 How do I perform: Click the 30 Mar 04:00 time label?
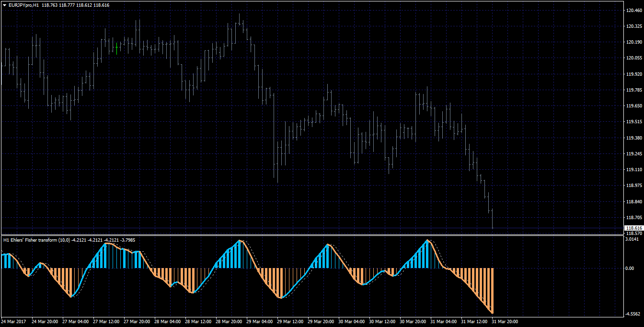click(352, 322)
